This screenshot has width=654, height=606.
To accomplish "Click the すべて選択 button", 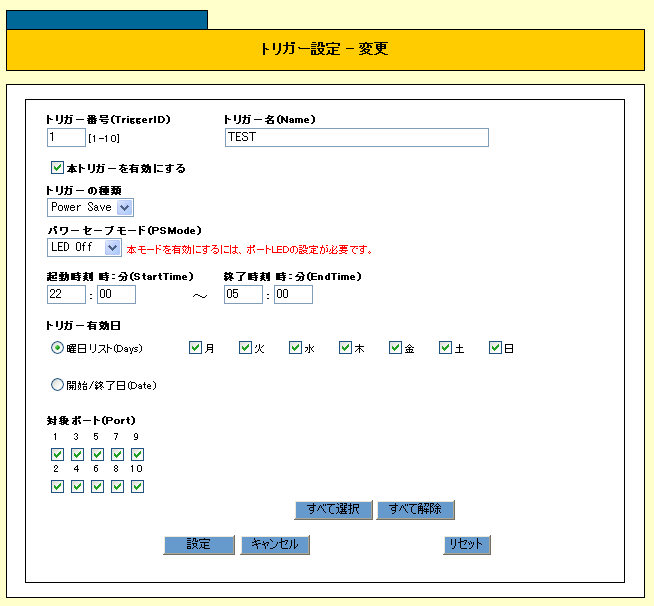I will [333, 509].
